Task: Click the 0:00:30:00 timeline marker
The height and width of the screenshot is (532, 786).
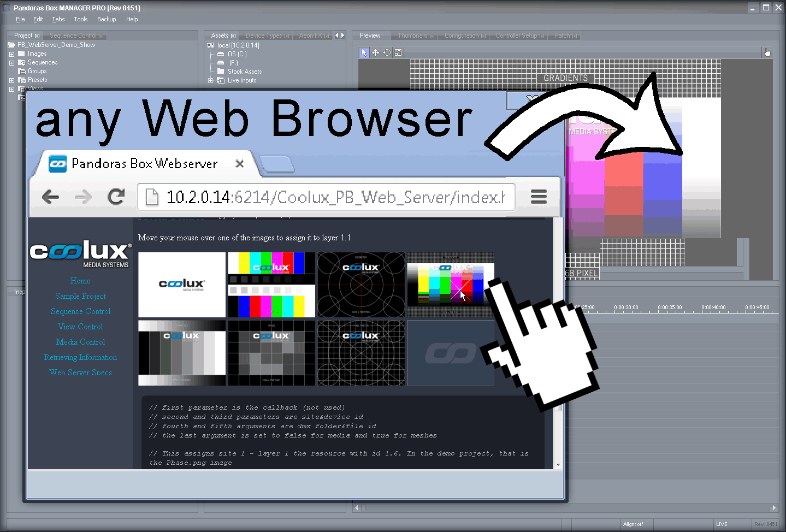Action: coord(626,308)
